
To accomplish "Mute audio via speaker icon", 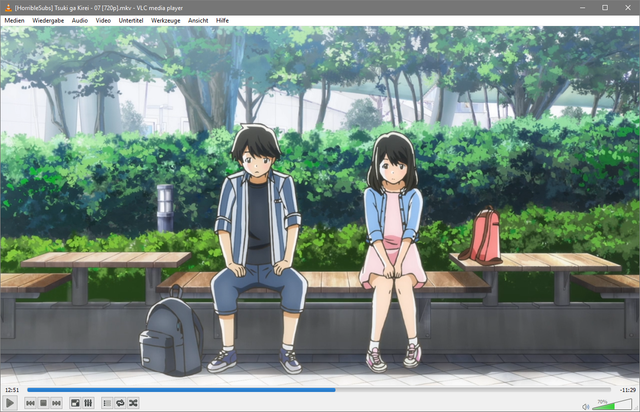I will [586, 406].
